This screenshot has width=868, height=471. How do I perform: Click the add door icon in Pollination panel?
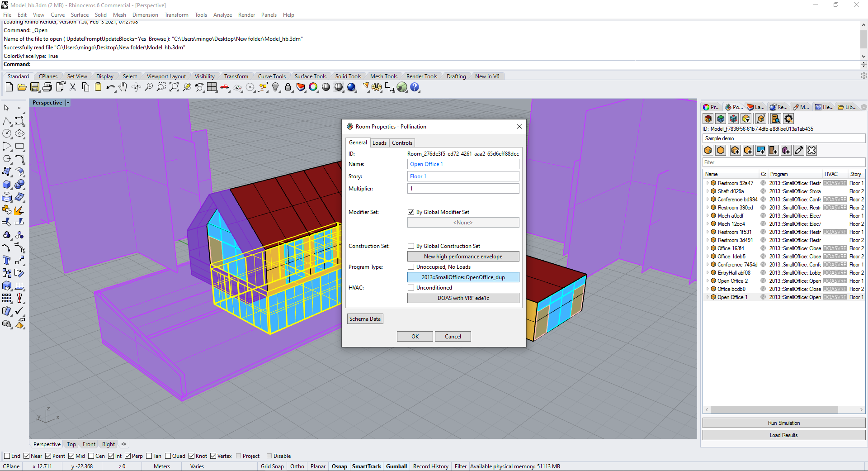coord(774,150)
